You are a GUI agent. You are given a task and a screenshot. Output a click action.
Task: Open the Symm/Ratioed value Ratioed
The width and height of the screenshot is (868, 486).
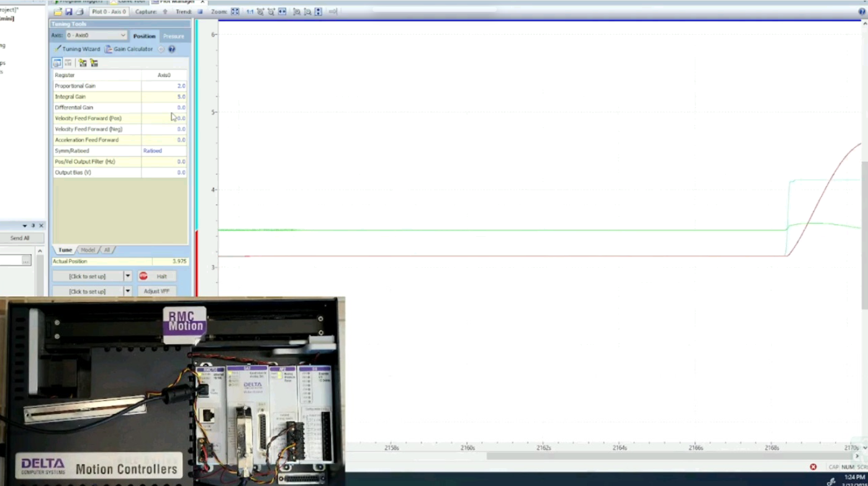tap(164, 150)
